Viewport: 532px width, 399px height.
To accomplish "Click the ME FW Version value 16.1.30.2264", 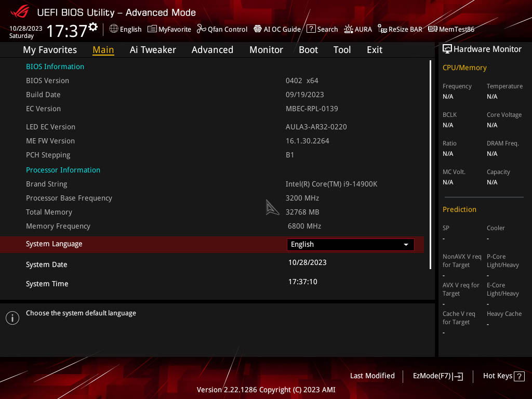I will click(308, 141).
